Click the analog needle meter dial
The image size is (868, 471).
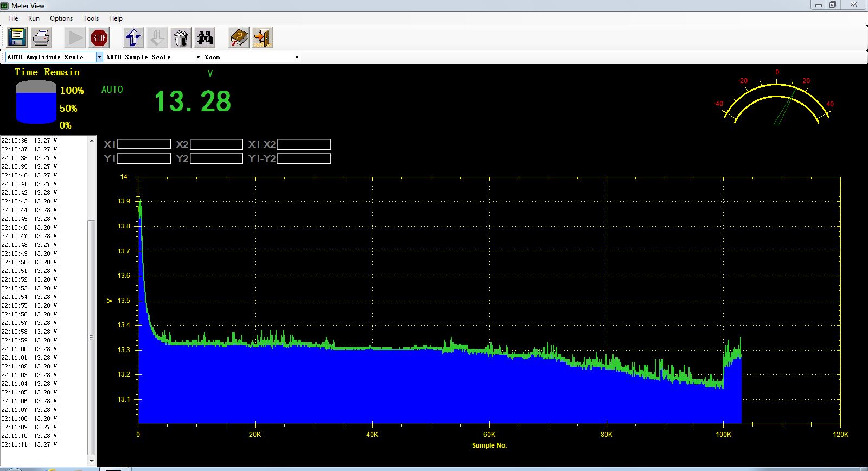[x=777, y=98]
